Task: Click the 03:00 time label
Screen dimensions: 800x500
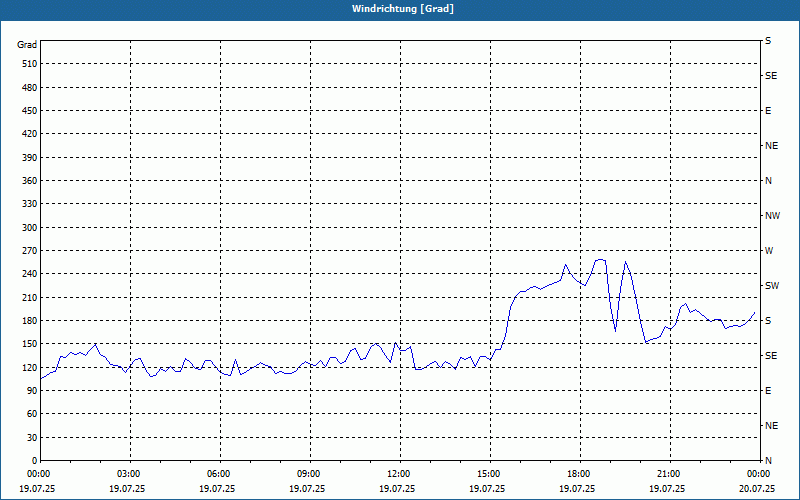Action: tap(129, 474)
